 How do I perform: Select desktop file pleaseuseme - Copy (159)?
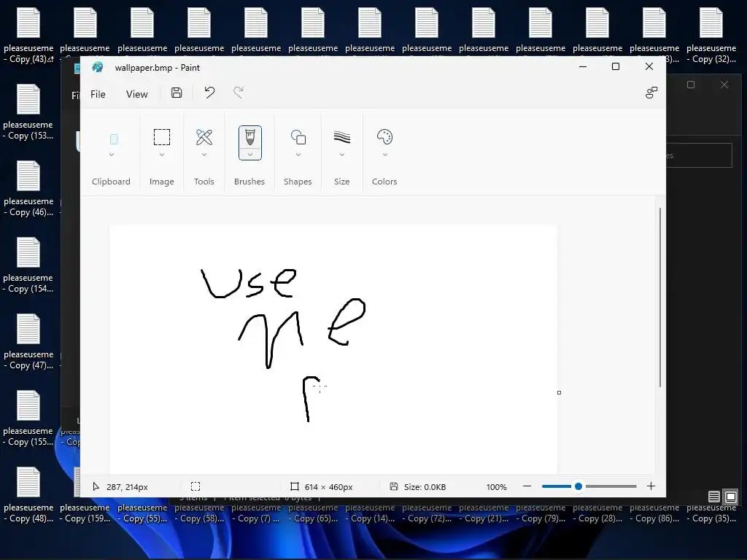(x=85, y=513)
